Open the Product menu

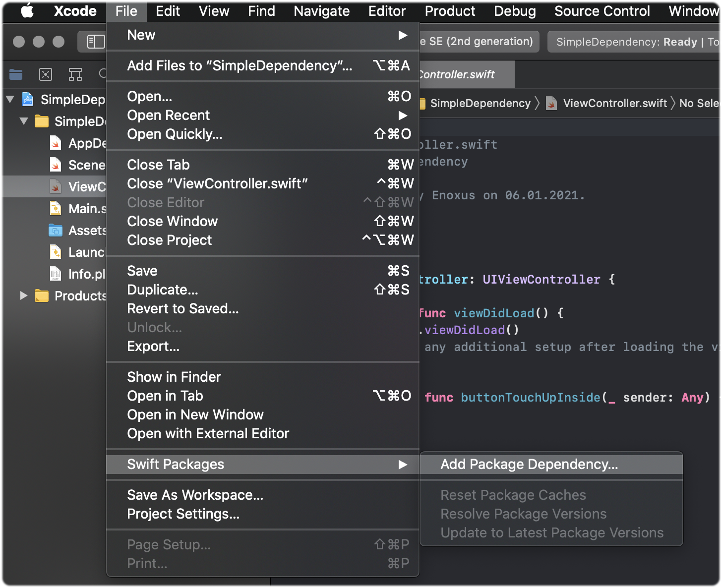[450, 11]
